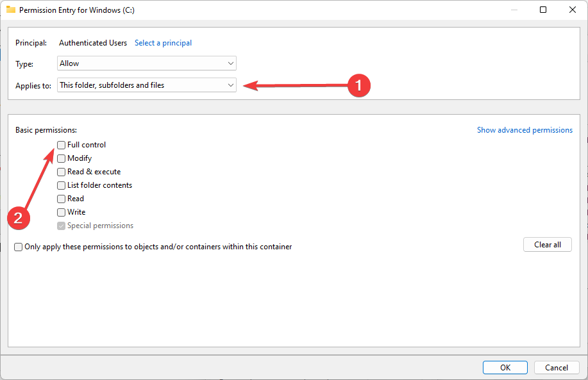
Task: Expand the Applies to dropdown
Action: point(147,85)
